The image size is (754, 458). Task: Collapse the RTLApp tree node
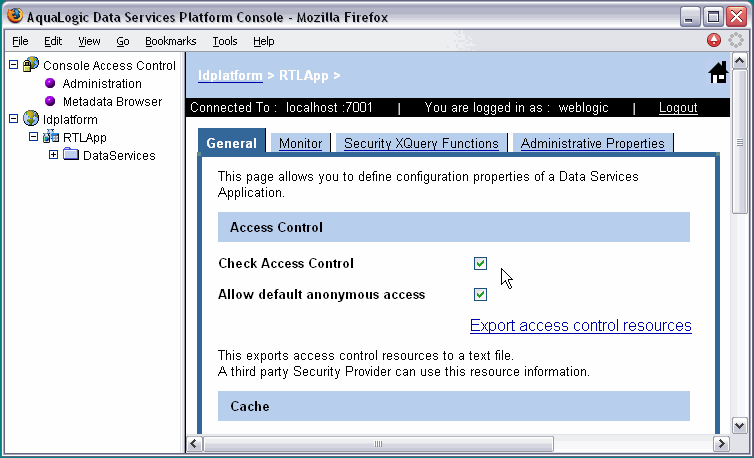click(x=33, y=137)
